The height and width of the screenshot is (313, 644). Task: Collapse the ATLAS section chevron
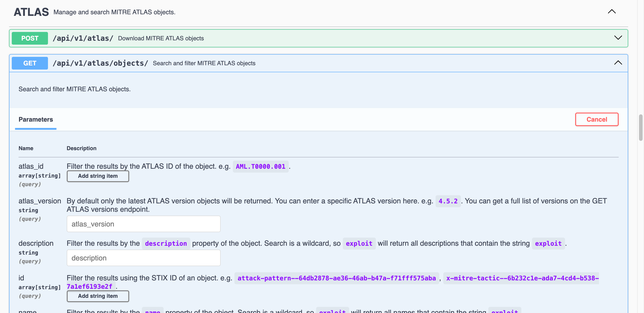(611, 12)
